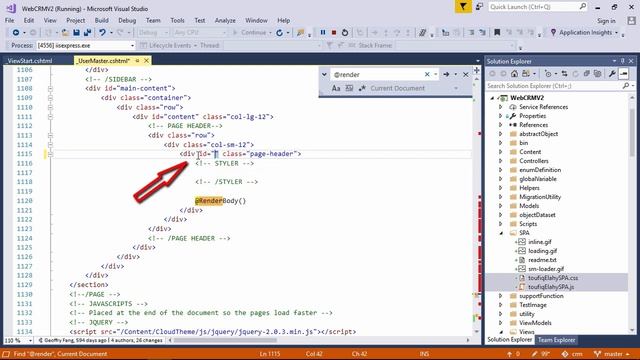Viewport: 640px width, 360px height.
Task: Open the File menu
Action: coord(9,20)
